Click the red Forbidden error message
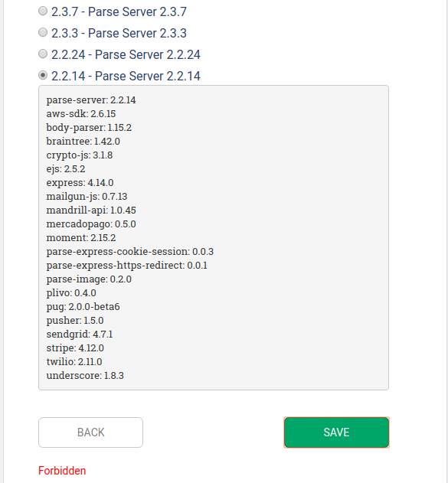 pyautogui.click(x=62, y=471)
